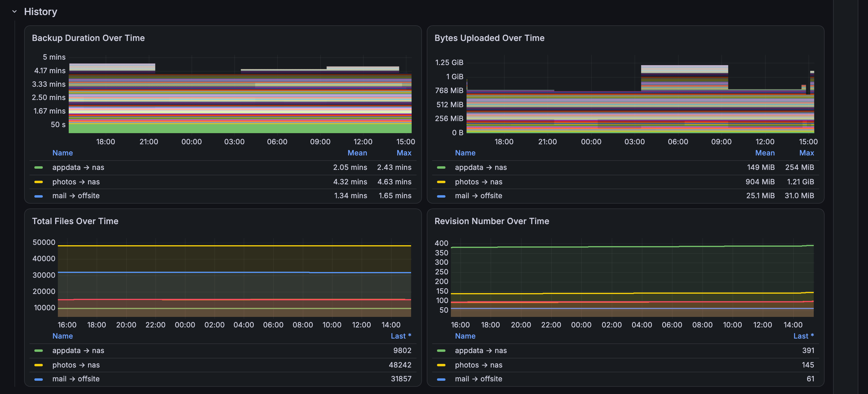Click green appdata swatch in Bytes Uploaded legend

(441, 167)
